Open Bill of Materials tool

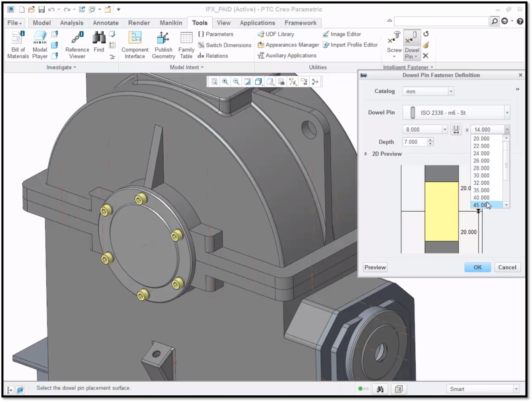pos(18,45)
